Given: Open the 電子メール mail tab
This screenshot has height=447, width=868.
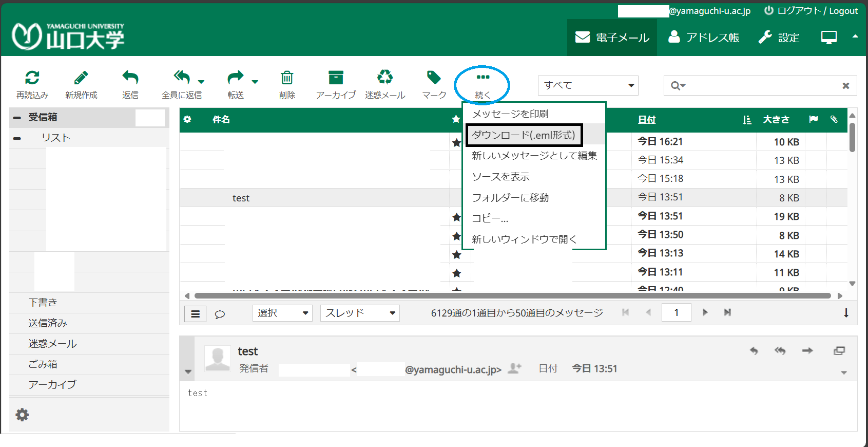Looking at the screenshot, I should coord(612,38).
